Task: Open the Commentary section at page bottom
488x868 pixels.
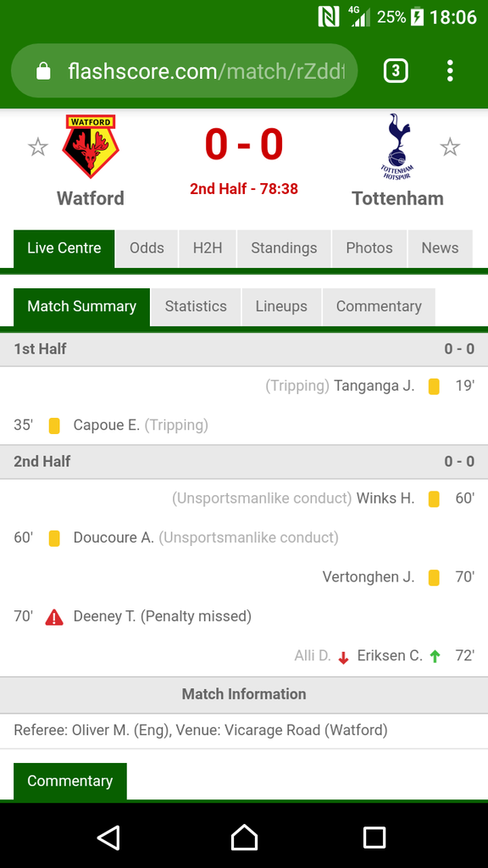Action: 69,781
